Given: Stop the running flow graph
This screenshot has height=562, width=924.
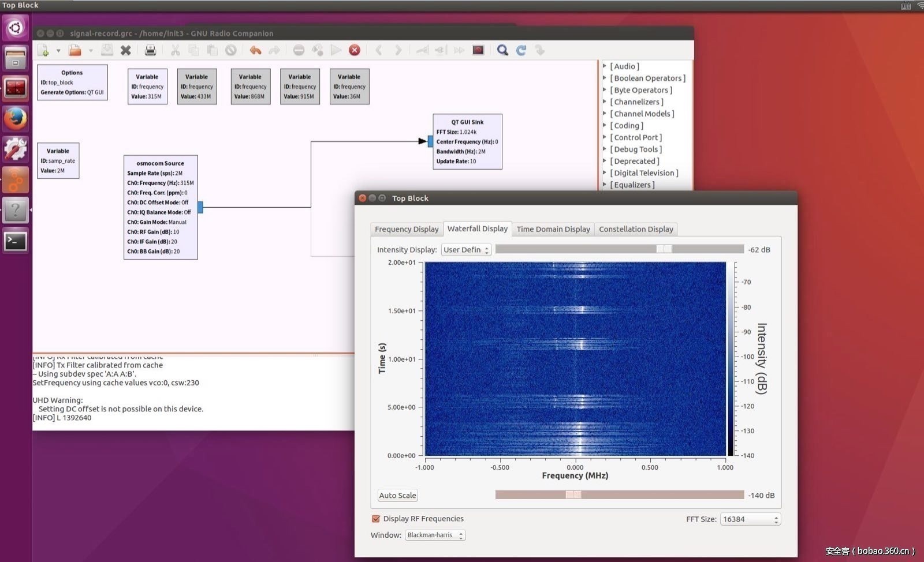Looking at the screenshot, I should coord(355,51).
